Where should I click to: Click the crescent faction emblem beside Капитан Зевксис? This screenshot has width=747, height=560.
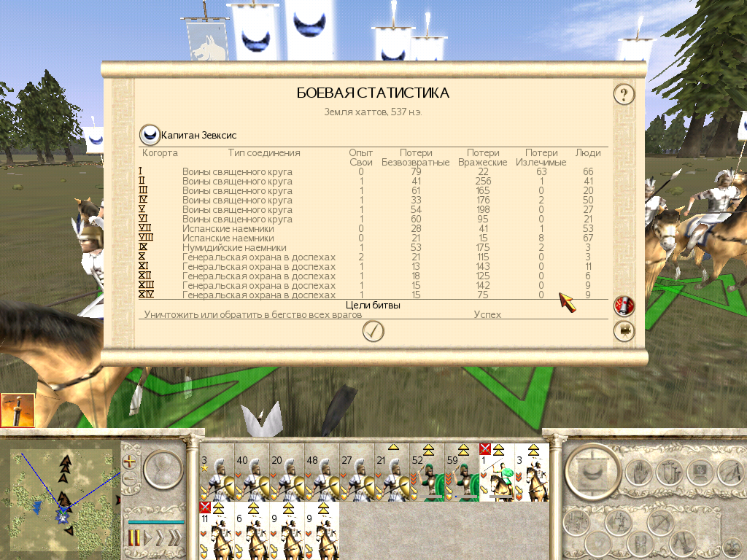tap(150, 135)
